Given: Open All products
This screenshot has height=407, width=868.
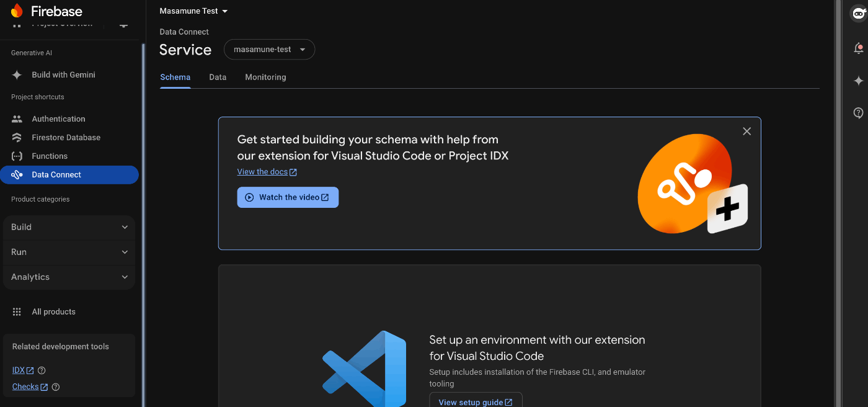Looking at the screenshot, I should [x=69, y=311].
